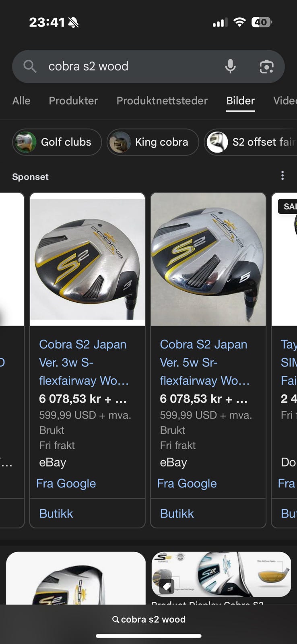Switch to the Produkter tab
This screenshot has height=644, width=297.
point(73,101)
